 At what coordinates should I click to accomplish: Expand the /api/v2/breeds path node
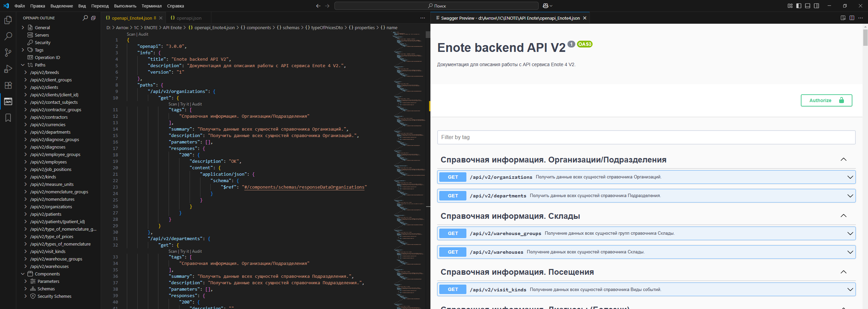[x=26, y=72]
